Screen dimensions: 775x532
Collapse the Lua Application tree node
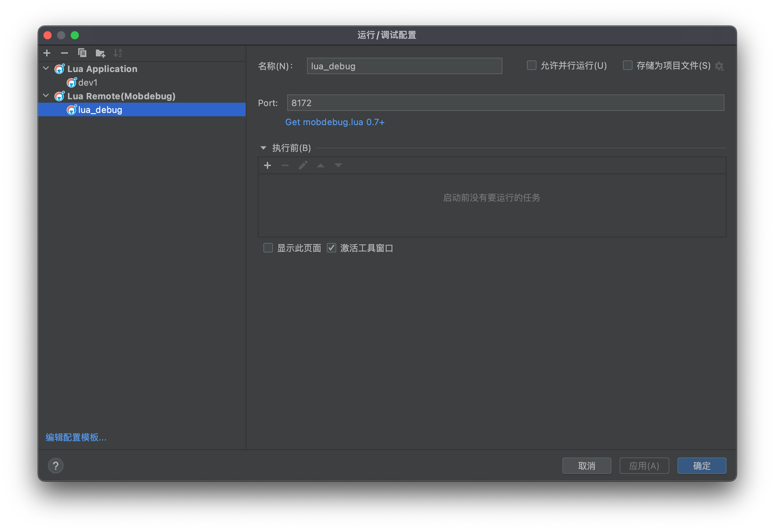click(x=46, y=69)
